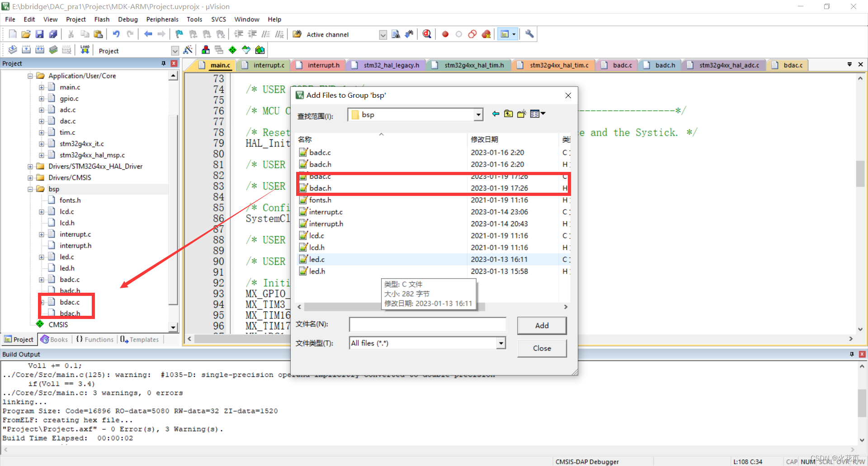Rebuild all target files icon
Viewport: 868px width, 466px height.
point(40,50)
